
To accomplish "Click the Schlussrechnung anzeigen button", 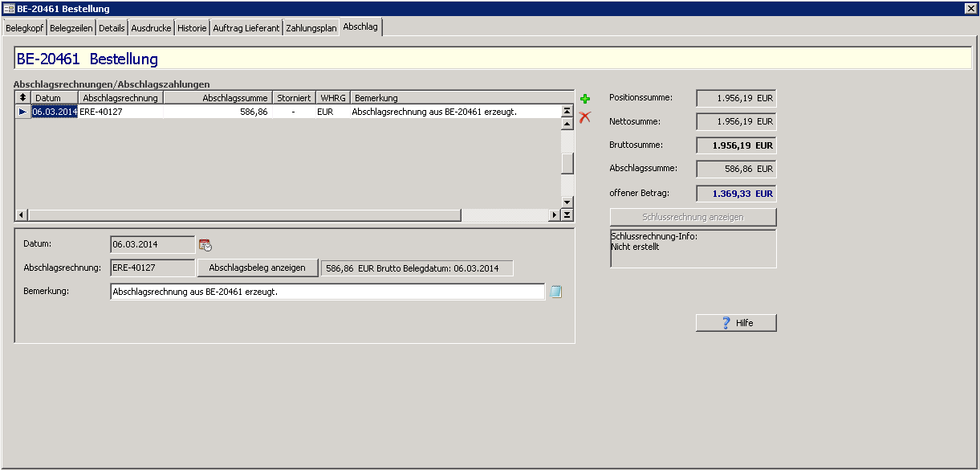I will tap(693, 217).
